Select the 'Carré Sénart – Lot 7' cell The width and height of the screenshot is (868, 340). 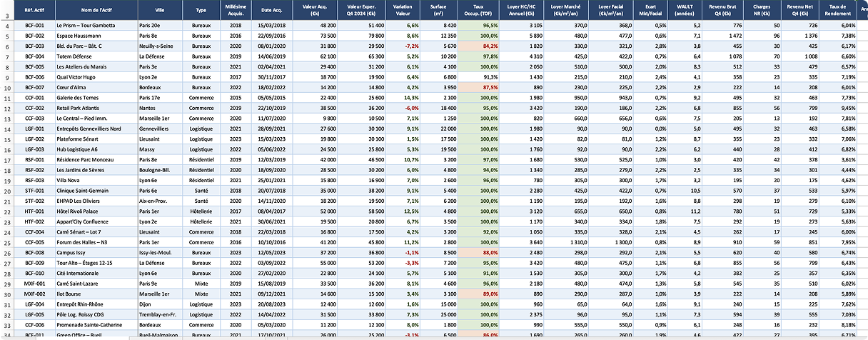96,232
